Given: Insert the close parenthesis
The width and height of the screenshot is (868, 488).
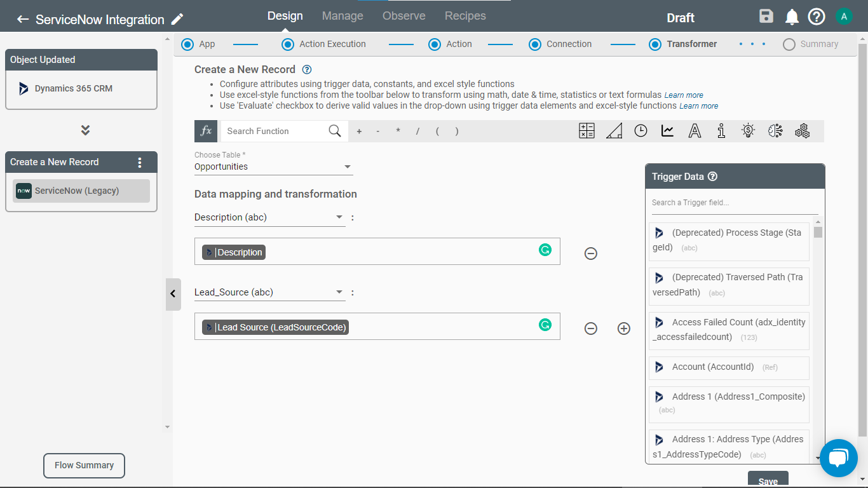Looking at the screenshot, I should click(x=456, y=132).
